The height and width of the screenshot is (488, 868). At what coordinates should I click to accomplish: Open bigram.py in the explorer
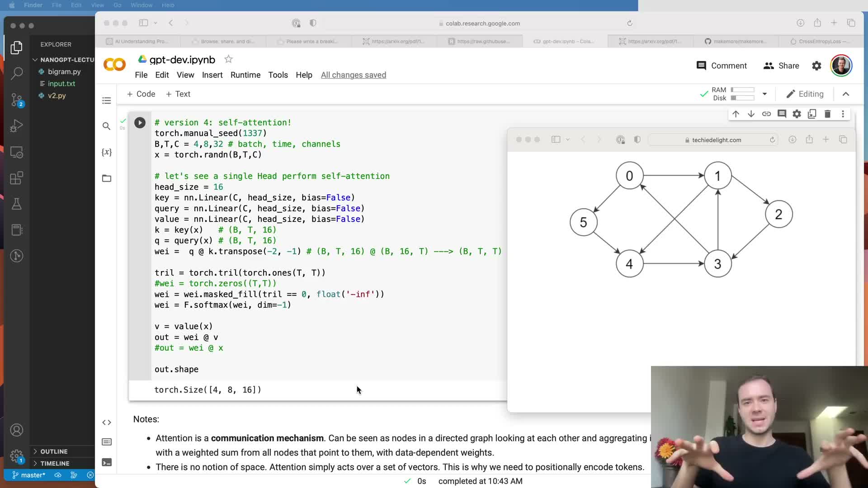pos(64,71)
